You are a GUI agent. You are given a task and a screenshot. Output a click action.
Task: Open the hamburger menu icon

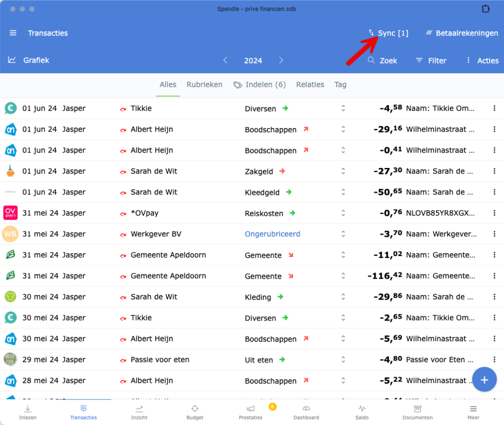(13, 33)
